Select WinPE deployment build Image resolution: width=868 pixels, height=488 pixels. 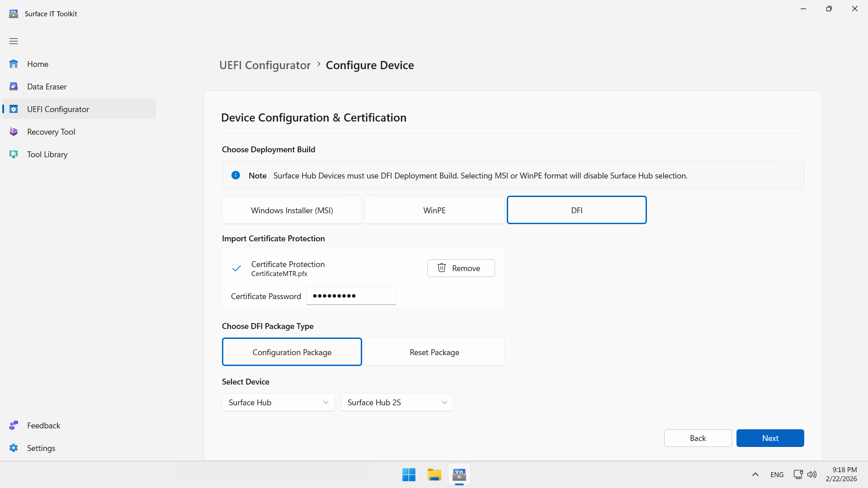[x=434, y=210]
